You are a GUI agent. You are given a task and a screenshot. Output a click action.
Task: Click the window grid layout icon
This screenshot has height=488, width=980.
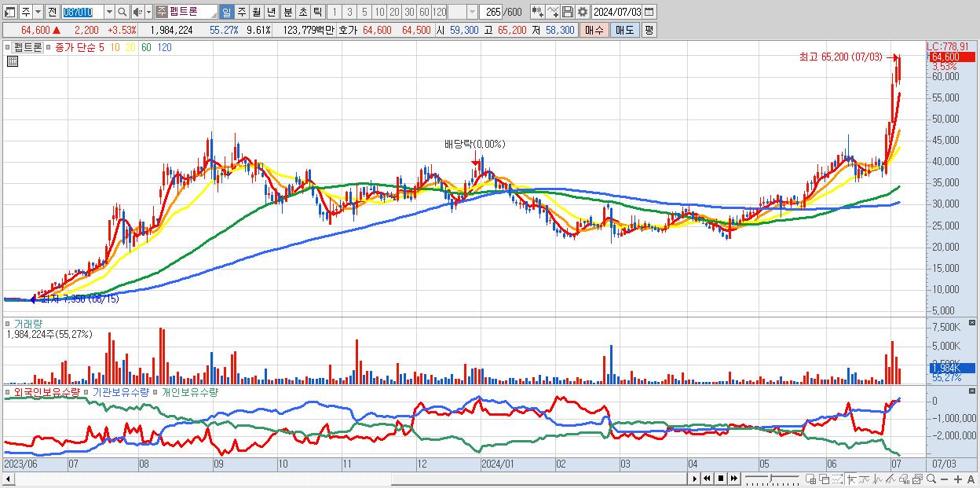click(x=811, y=479)
